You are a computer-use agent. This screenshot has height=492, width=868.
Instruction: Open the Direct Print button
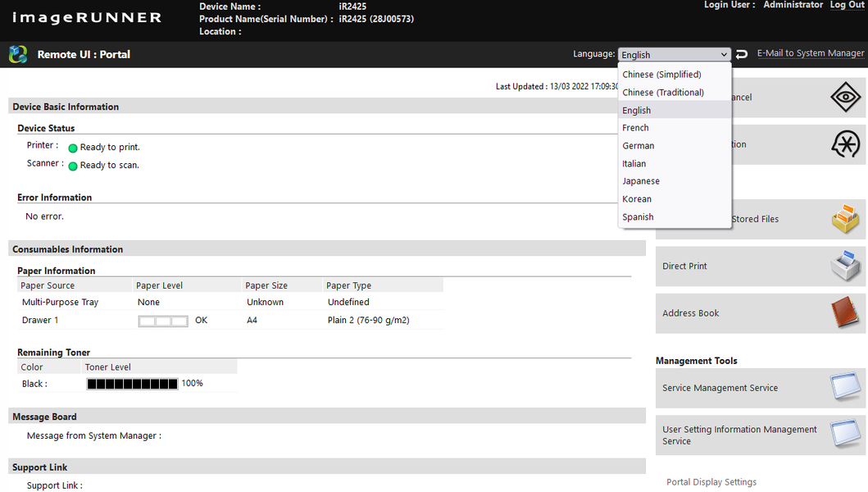pos(761,266)
